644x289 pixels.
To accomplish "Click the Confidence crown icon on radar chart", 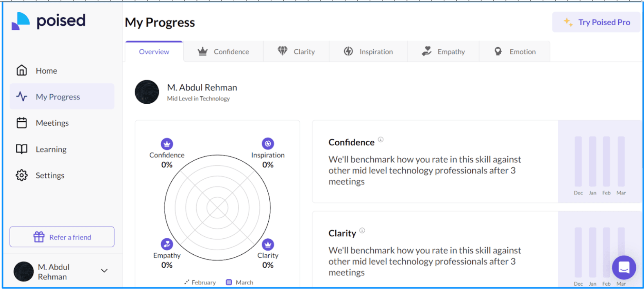I will click(x=167, y=144).
